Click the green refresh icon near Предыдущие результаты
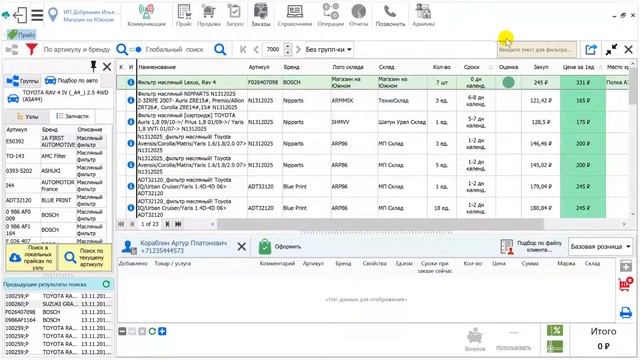Image resolution: width=640 pixels, height=360 pixels. 107,284
